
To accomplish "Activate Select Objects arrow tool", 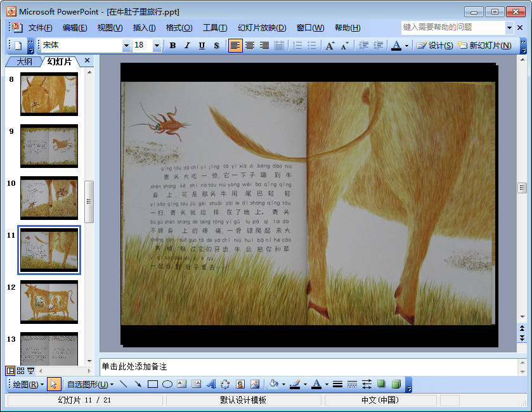I will coord(54,385).
